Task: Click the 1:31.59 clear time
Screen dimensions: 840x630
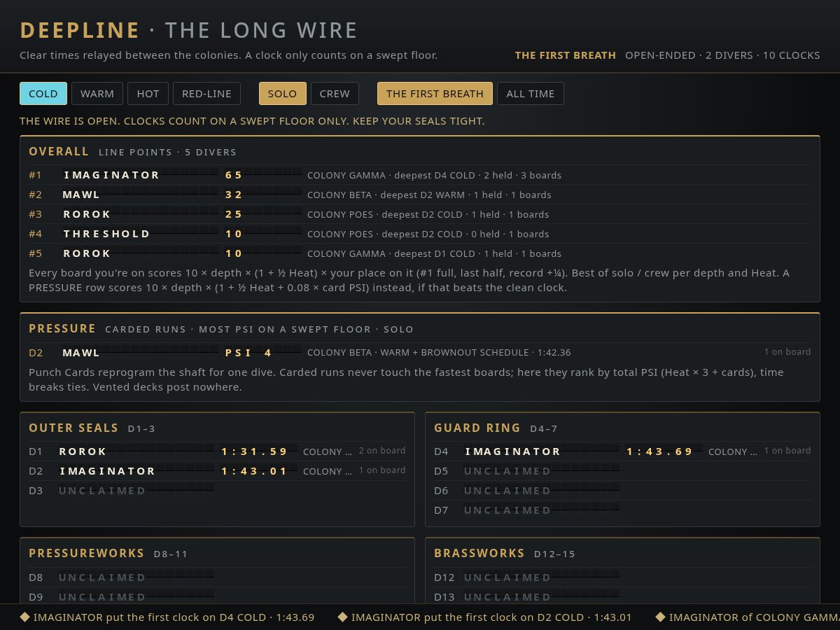Action: pos(255,451)
